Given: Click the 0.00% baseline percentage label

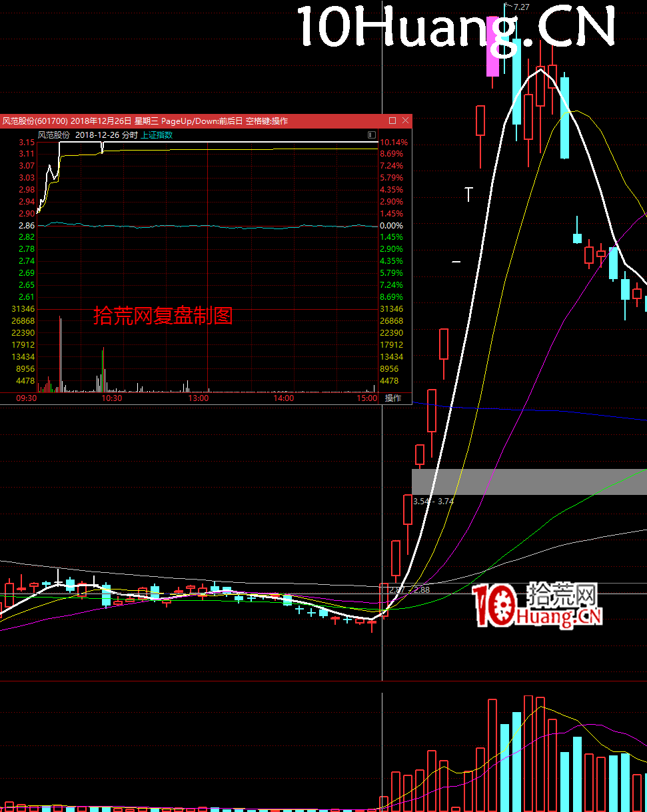Looking at the screenshot, I should (392, 226).
